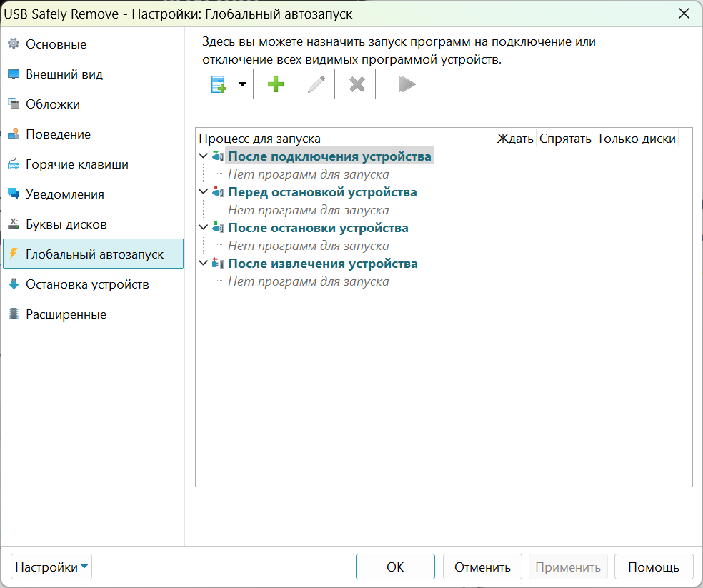703x588 pixels.
Task: Select the Перед остановкой устройства row
Action: click(x=322, y=192)
